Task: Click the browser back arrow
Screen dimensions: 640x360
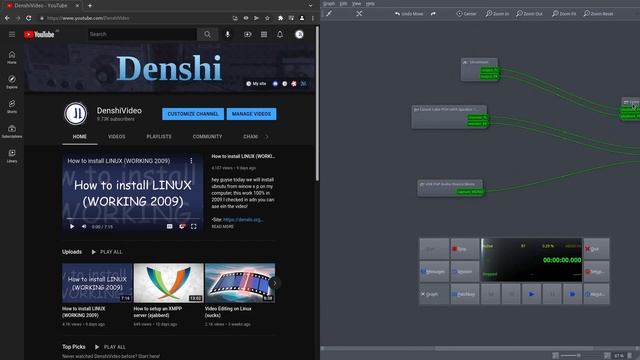Action: point(7,18)
